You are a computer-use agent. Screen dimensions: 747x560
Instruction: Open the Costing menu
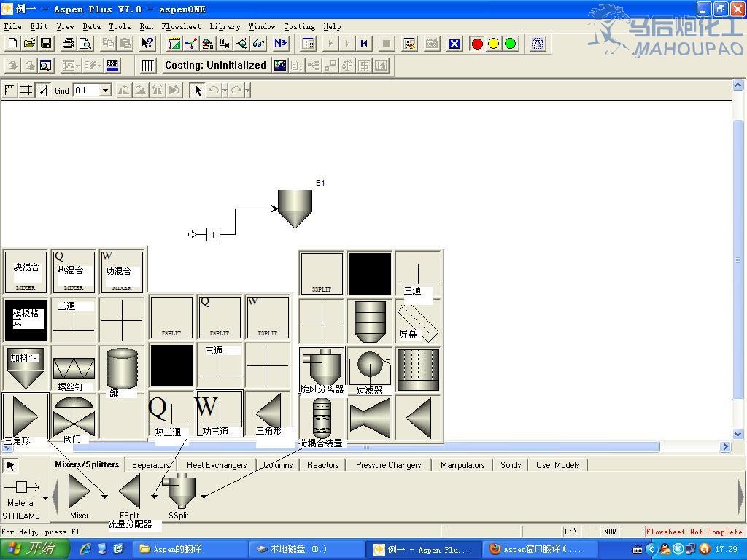(x=300, y=27)
